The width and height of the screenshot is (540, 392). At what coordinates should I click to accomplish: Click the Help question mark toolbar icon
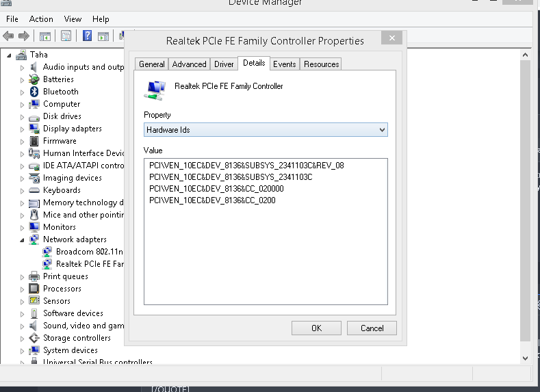click(88, 36)
